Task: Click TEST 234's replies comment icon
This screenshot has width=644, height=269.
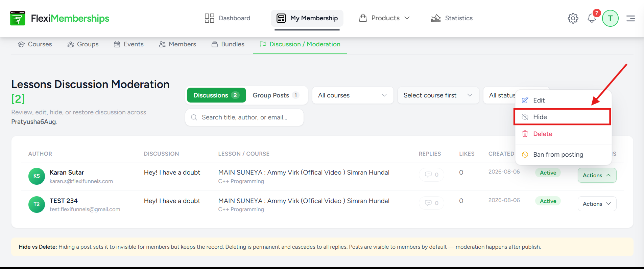Action: (x=428, y=203)
